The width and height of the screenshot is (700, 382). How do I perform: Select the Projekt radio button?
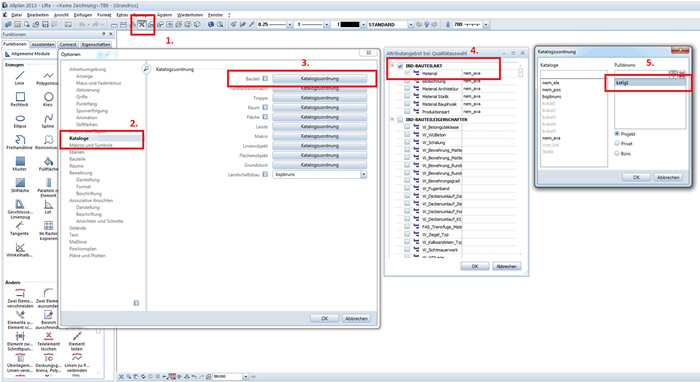617,134
